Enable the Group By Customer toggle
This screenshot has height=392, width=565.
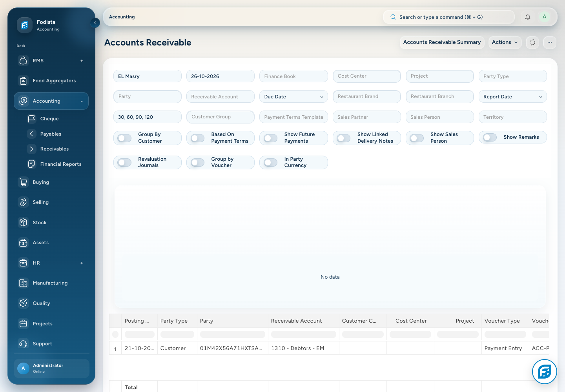[124, 138]
